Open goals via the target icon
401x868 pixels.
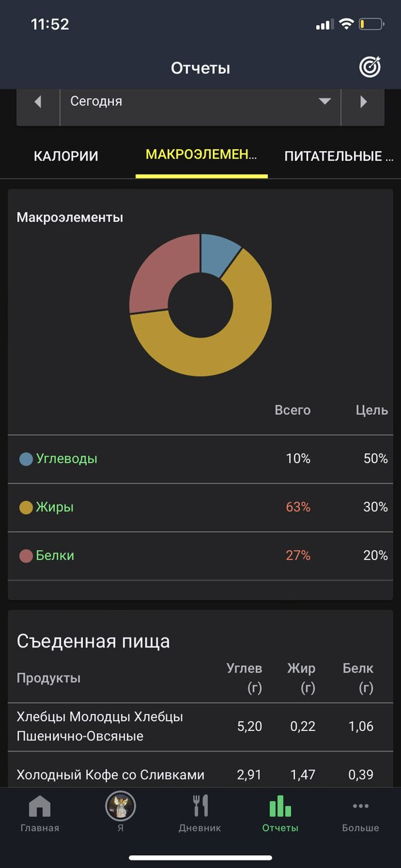(370, 66)
